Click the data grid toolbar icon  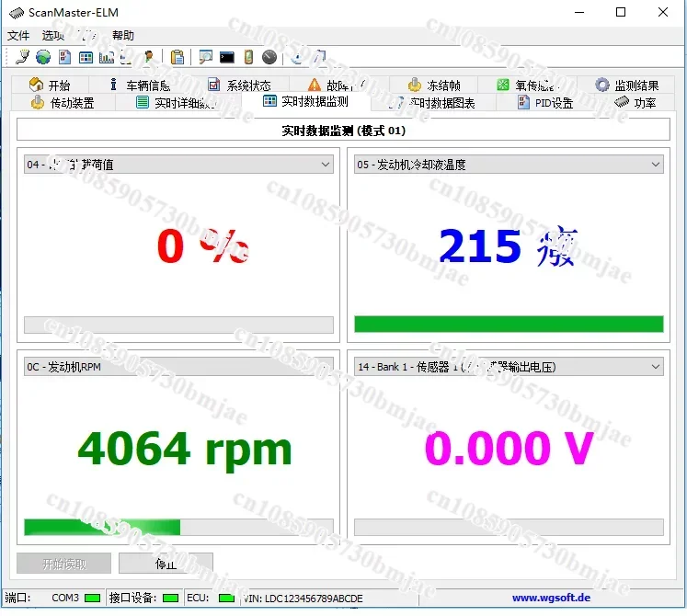[86, 57]
